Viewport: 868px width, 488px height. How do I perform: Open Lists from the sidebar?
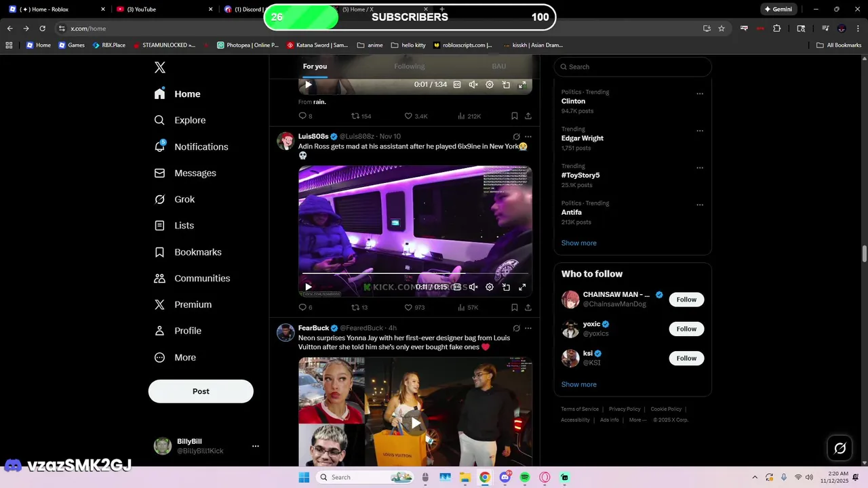pyautogui.click(x=174, y=226)
